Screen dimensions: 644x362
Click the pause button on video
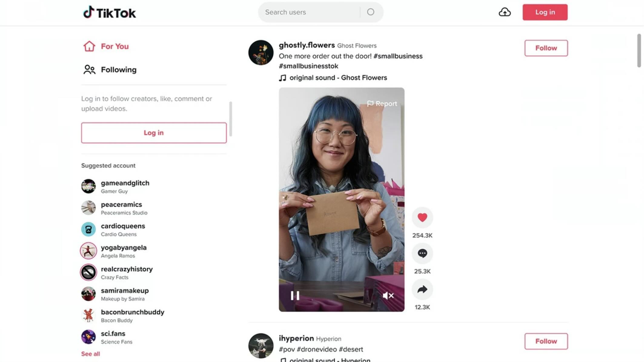[x=294, y=295]
